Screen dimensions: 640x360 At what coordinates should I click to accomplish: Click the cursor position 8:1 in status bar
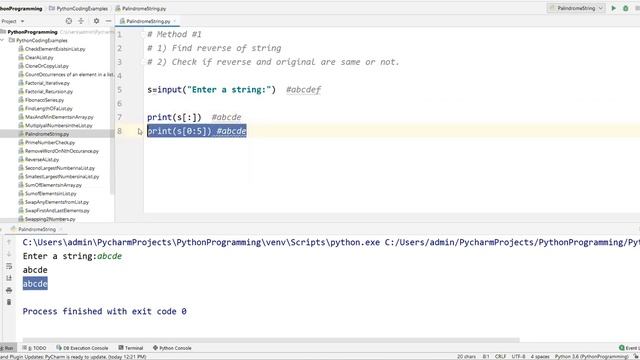486,356
